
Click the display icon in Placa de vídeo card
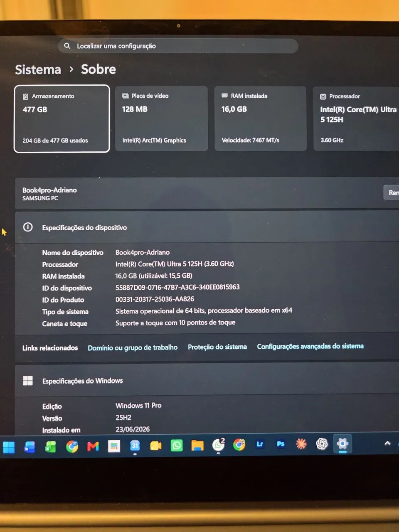click(x=125, y=96)
